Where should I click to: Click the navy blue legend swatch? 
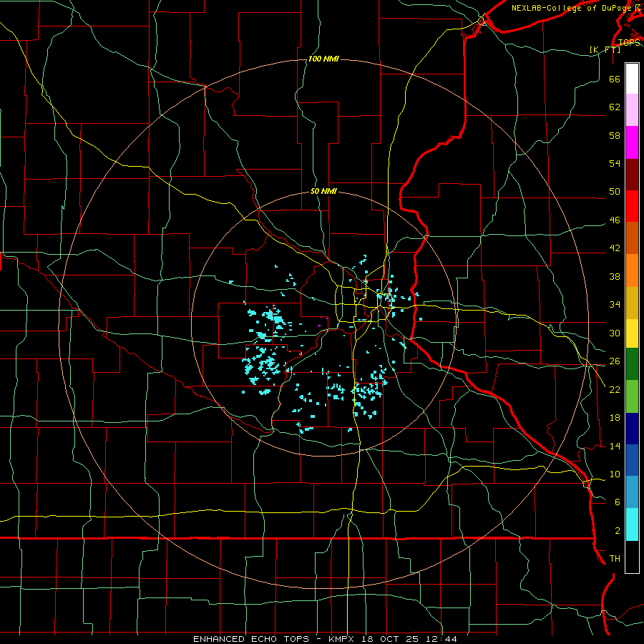[x=632, y=429]
